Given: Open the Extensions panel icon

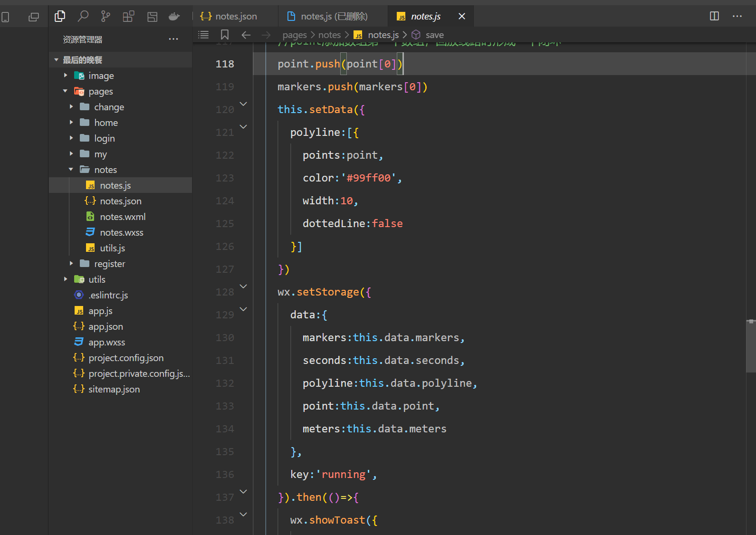Looking at the screenshot, I should pos(128,17).
